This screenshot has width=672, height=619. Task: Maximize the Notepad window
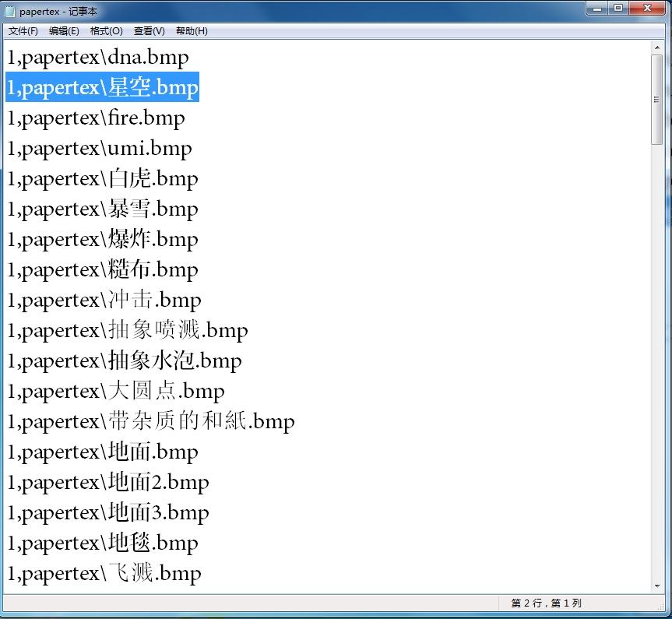point(618,9)
